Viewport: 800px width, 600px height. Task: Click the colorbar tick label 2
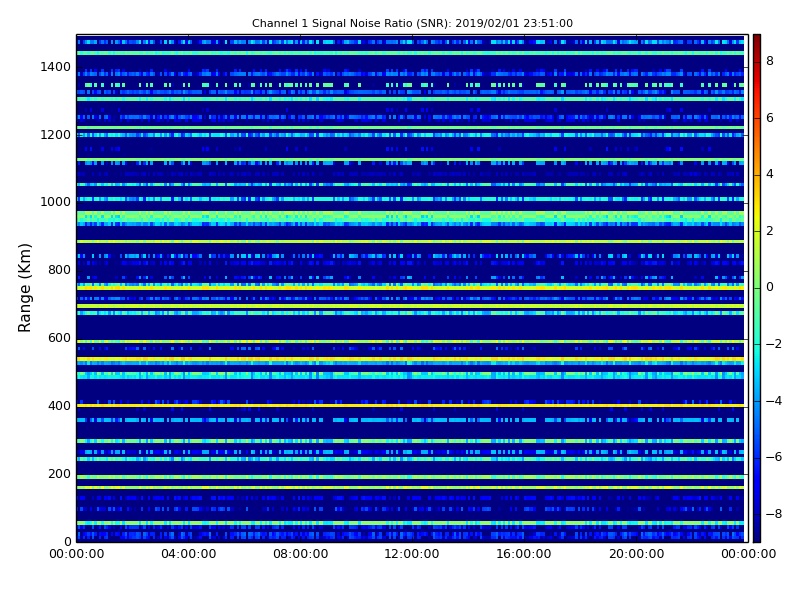tap(770, 231)
